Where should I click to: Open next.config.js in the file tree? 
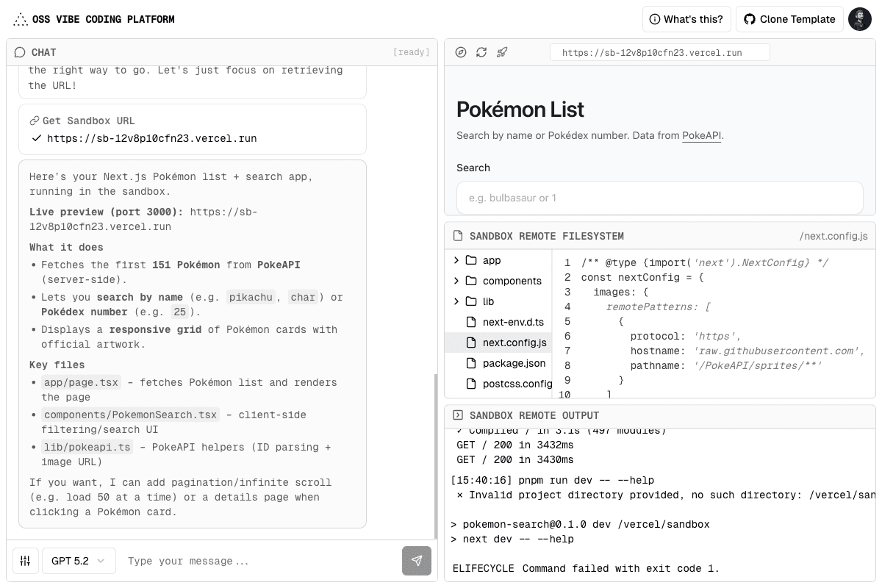tap(498, 343)
